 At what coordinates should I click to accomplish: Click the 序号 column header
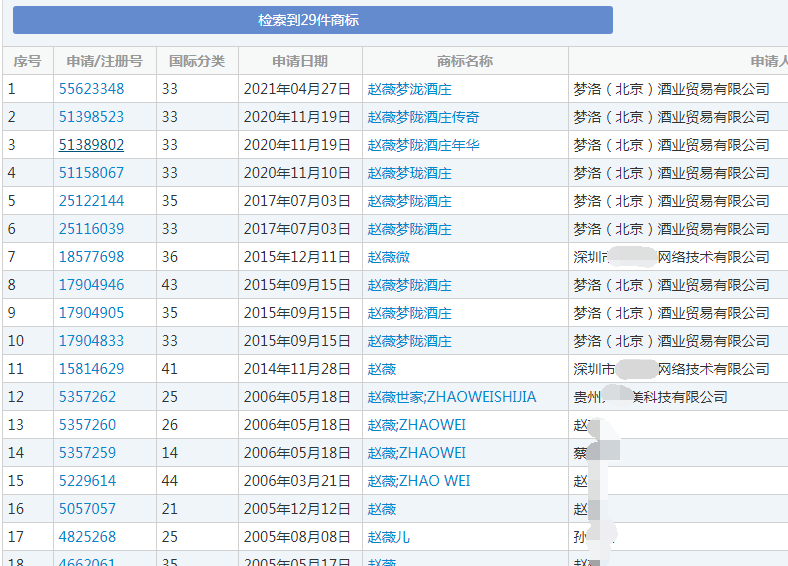tap(28, 61)
